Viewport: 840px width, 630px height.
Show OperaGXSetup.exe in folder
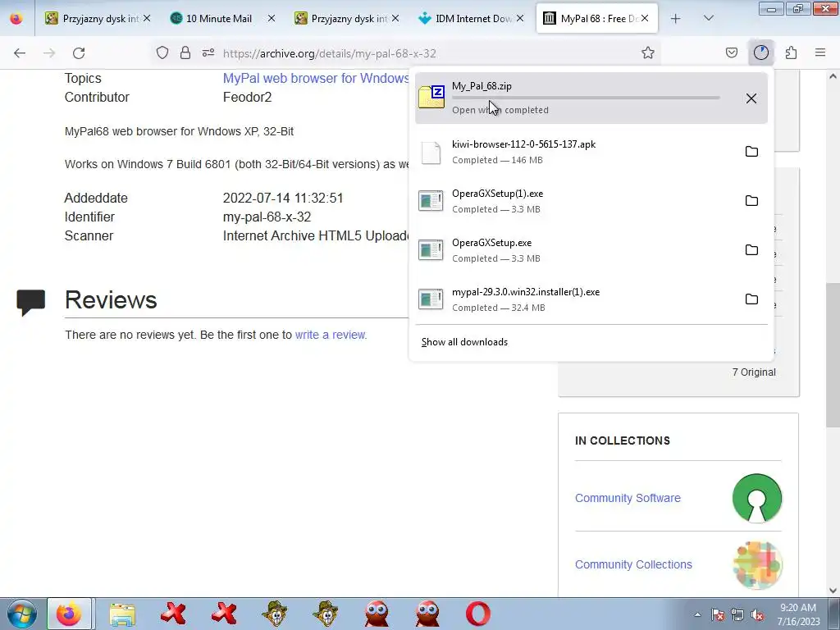[751, 250]
